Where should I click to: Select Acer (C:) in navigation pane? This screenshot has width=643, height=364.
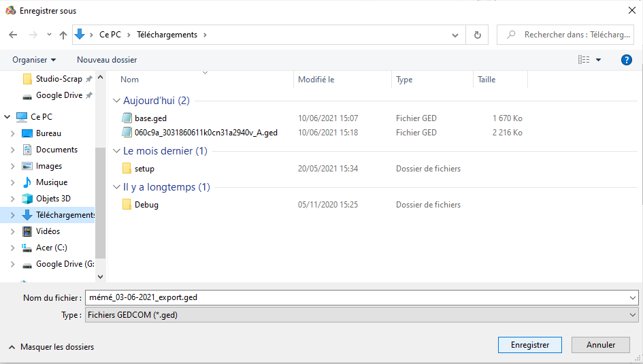tap(51, 248)
